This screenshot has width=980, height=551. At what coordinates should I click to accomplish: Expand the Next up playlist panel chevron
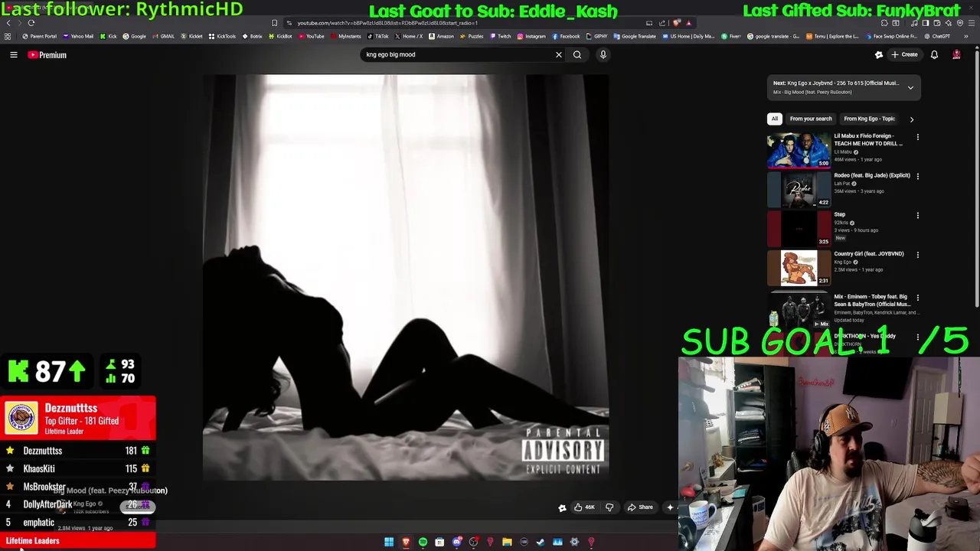point(910,88)
